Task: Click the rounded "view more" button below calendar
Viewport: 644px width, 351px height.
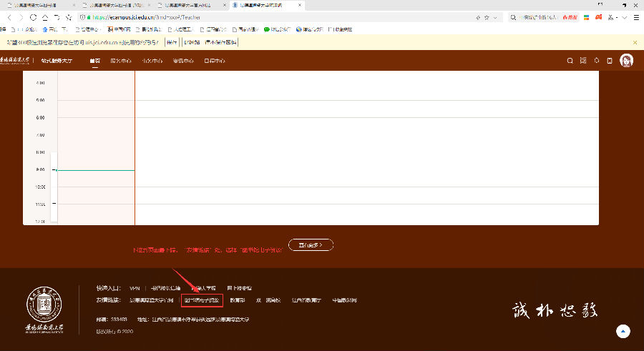Action: pos(311,244)
